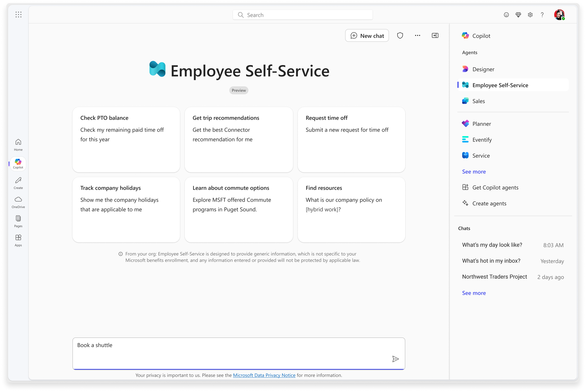Select the Track company holidays card
The height and width of the screenshot is (392, 586).
[x=126, y=210]
